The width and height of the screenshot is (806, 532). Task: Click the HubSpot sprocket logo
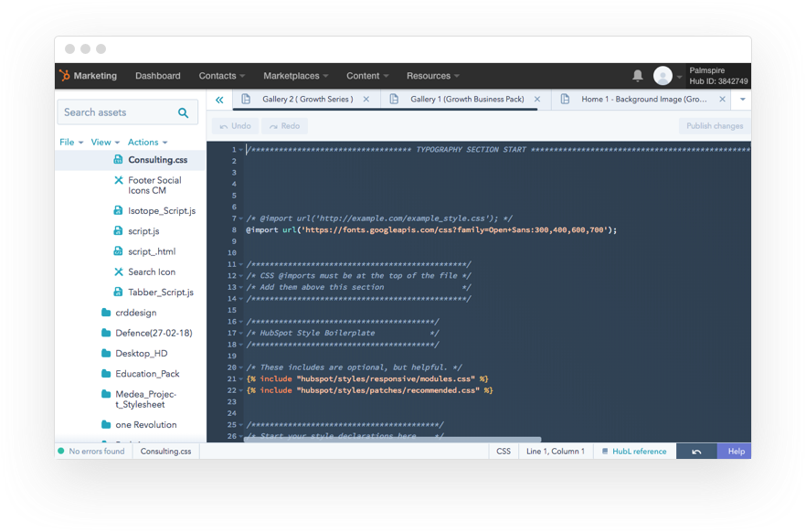tap(64, 76)
